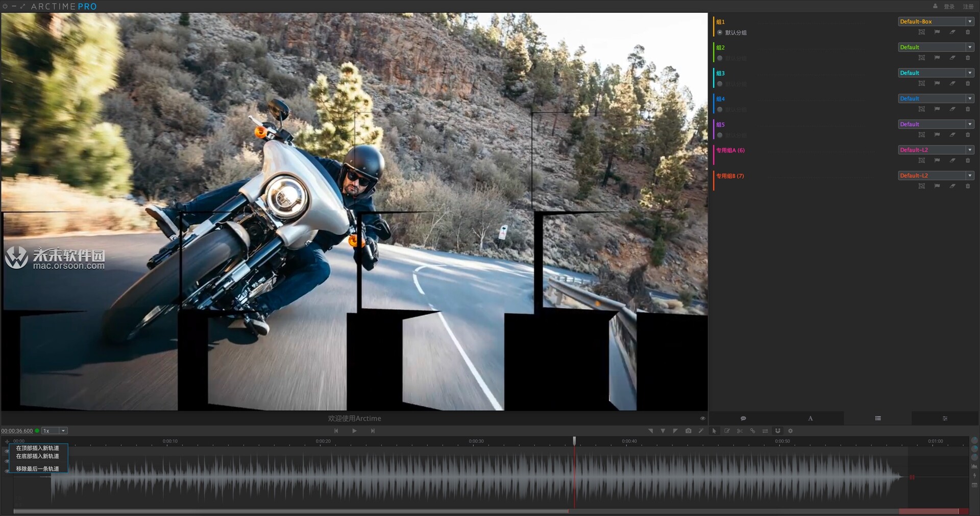The width and height of the screenshot is (980, 516).
Task: Activate the arrow selection tool
Action: 714,431
